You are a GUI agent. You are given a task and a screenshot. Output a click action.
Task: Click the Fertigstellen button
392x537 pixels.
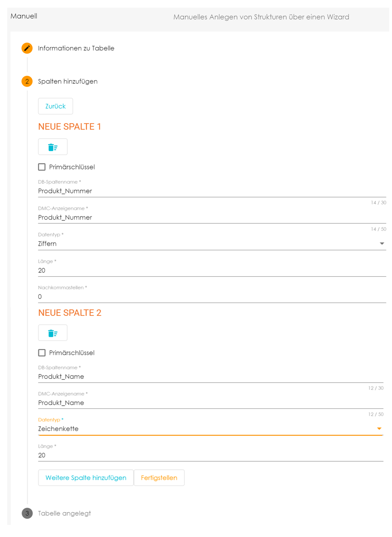159,478
